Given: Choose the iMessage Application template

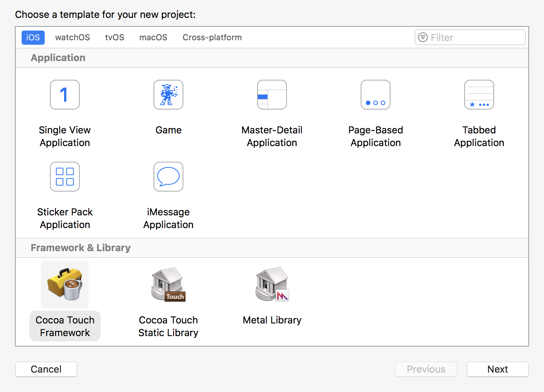Looking at the screenshot, I should point(168,177).
